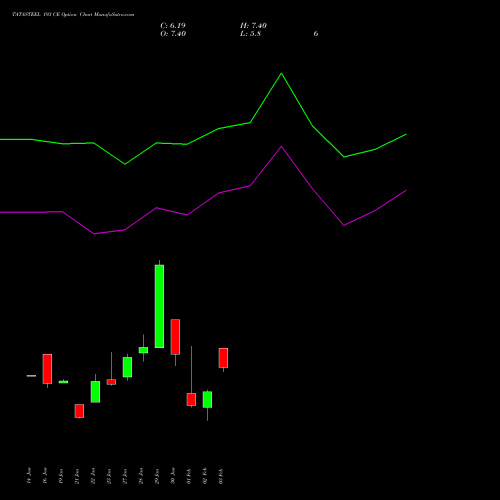Click the green candle above 22 Jan
Image resolution: width=500 pixels, height=500 pixels.
[x=95, y=392]
